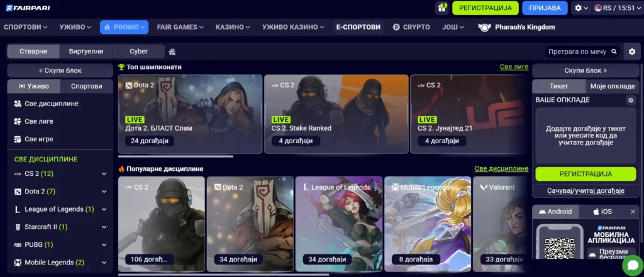The height and width of the screenshot is (277, 644).
Task: Click the trophy icon by Топ шампионати
Action: pos(121,67)
